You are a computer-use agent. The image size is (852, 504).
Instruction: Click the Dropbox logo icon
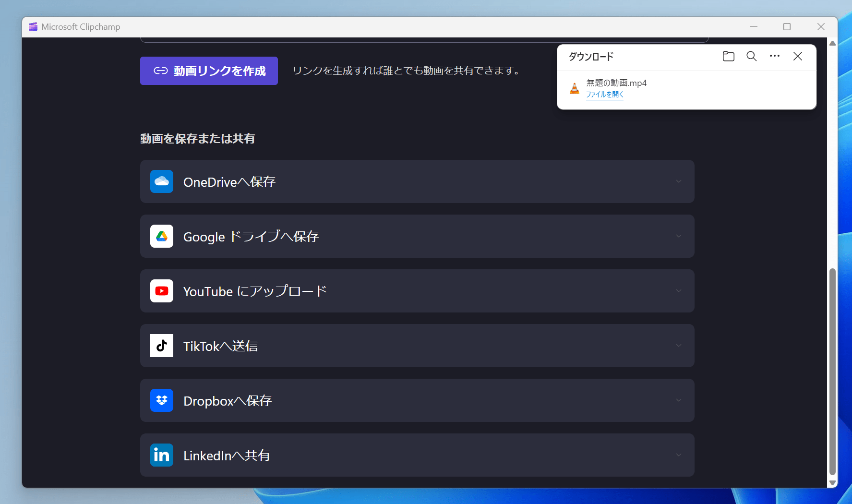coord(162,400)
